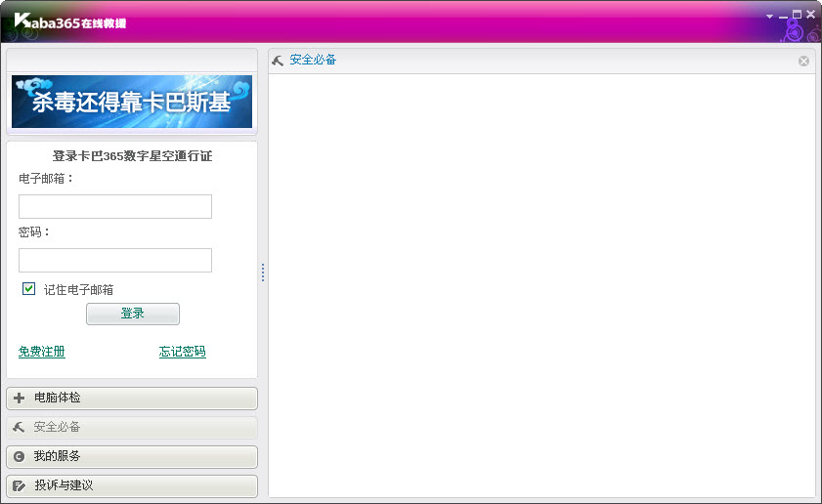Close the Kaba365 application window
Image resolution: width=822 pixels, height=504 pixels.
point(810,15)
